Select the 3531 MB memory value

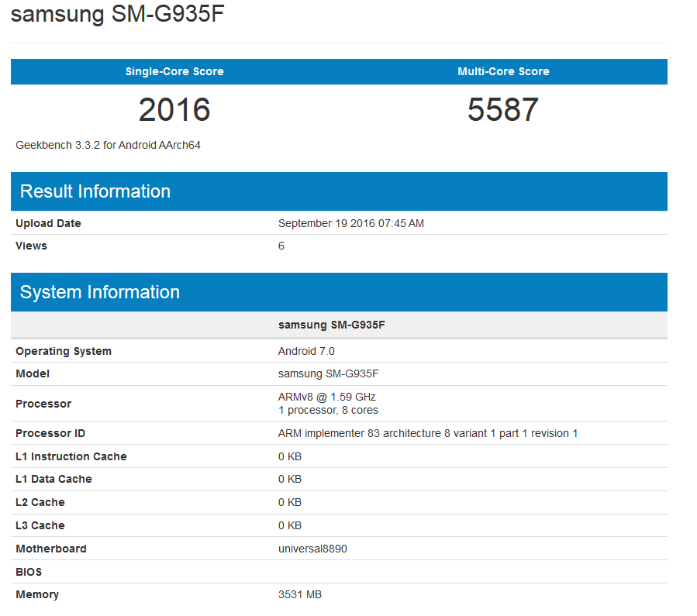(300, 594)
